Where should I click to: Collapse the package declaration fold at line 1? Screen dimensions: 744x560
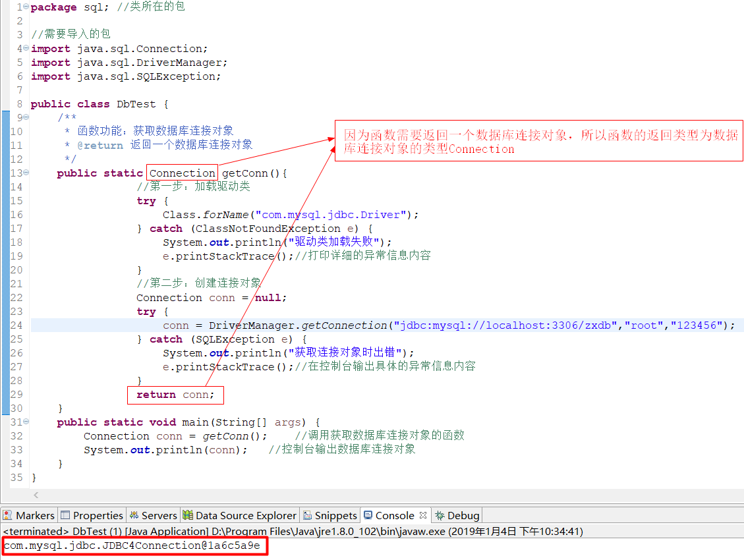[26, 7]
